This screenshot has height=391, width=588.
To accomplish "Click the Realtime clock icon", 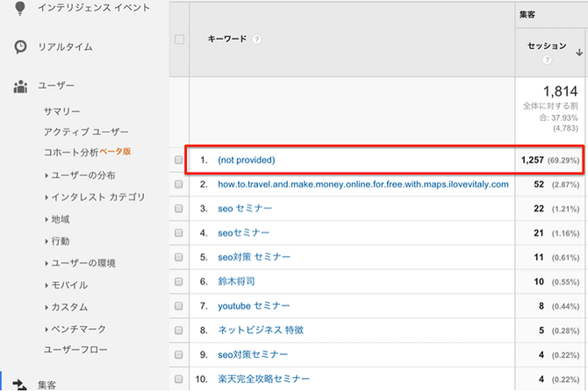I will coord(20,46).
